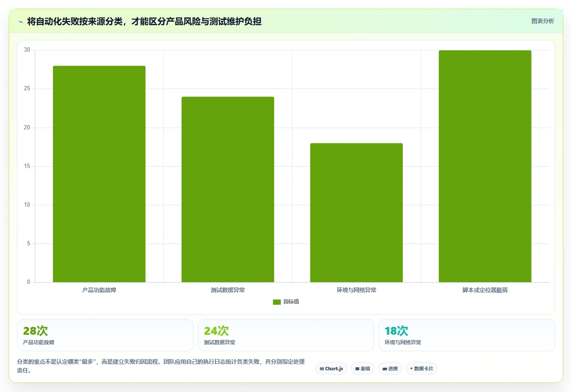The height and width of the screenshot is (392, 572).
Task: Click the y-axis value 30
Action: [27, 50]
